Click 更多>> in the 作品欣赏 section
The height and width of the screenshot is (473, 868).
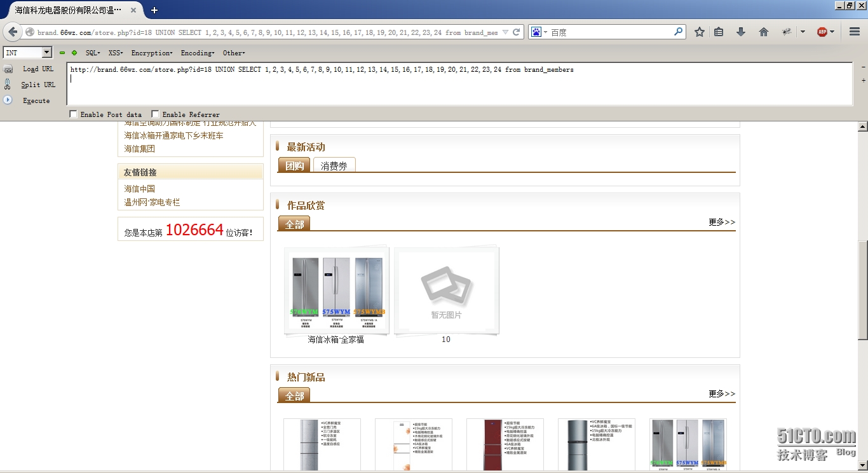(722, 222)
